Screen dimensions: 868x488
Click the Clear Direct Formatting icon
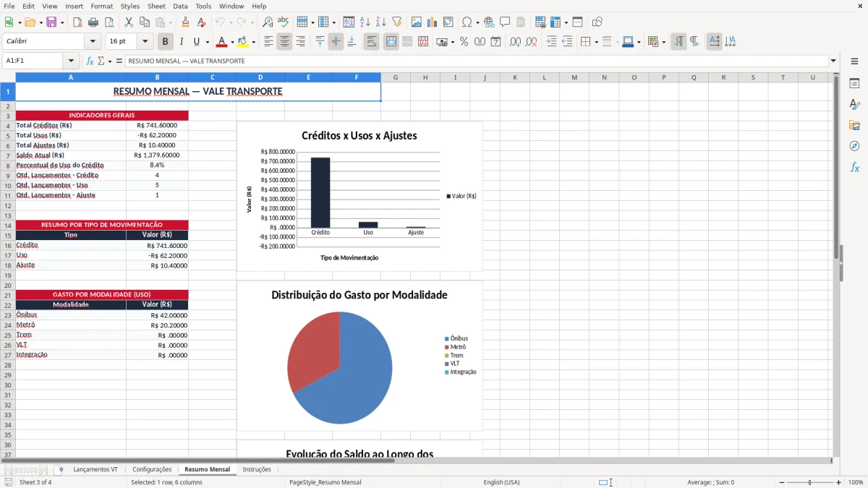tap(201, 22)
